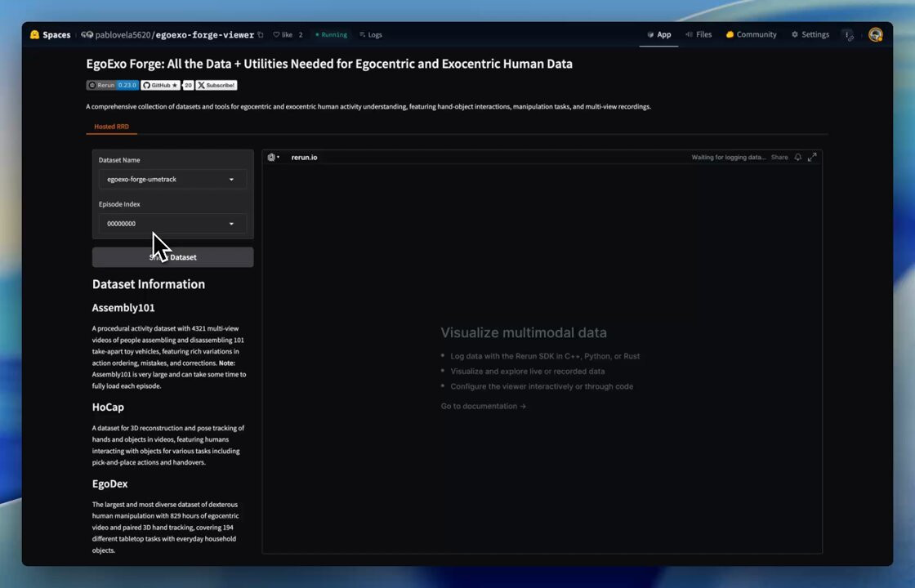Open the notifications bell in viewer
The image size is (915, 588).
[797, 158]
